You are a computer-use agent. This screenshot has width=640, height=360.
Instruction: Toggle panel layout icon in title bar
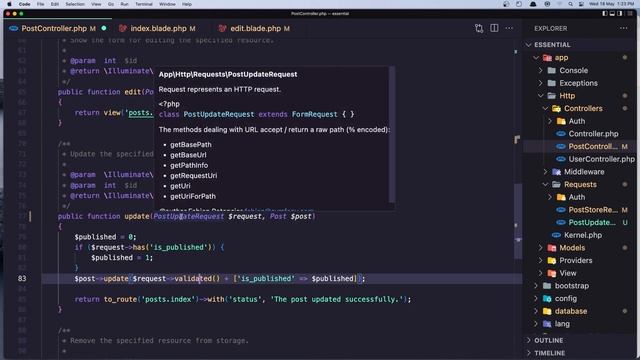[x=612, y=13]
